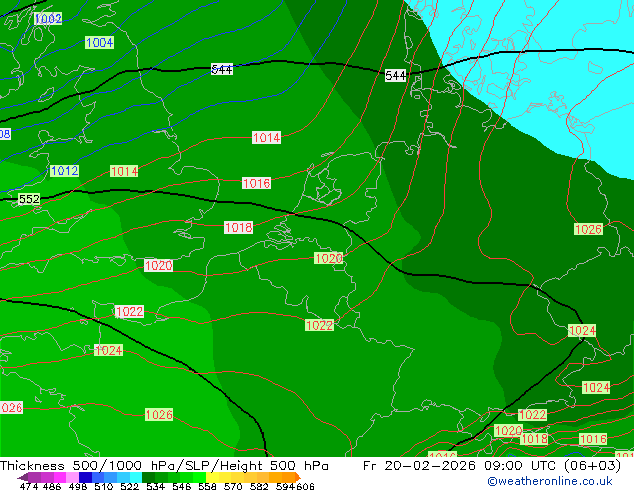Click the orange 594 legend color swatch
The width and height of the screenshot is (634, 490).
(287, 478)
